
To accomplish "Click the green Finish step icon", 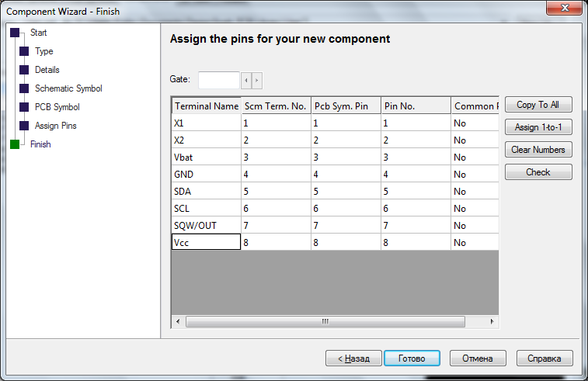I will click(15, 144).
